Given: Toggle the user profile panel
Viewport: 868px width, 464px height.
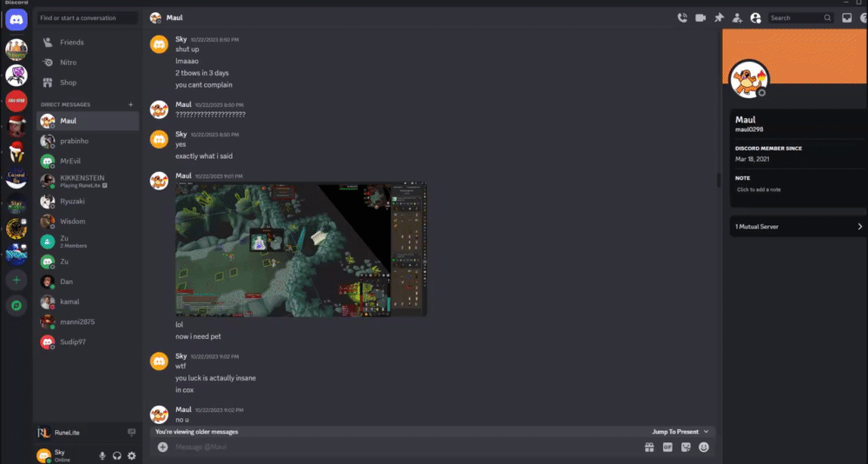Looking at the screenshot, I should click(756, 17).
